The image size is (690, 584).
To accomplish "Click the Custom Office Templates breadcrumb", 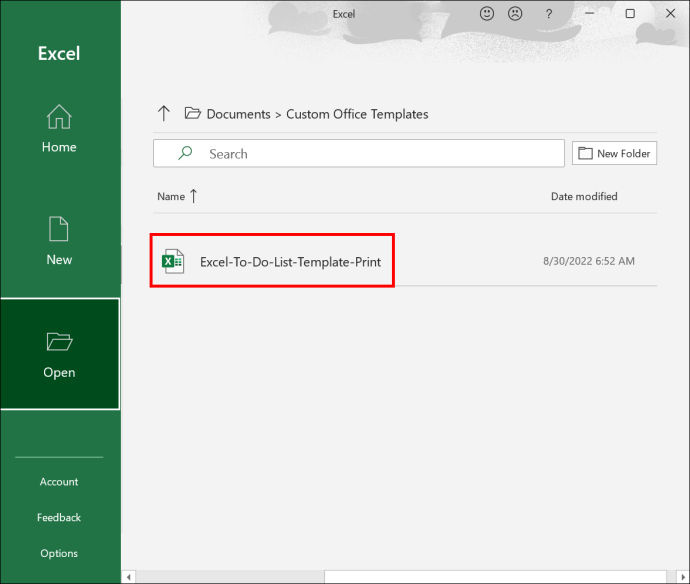I will tap(357, 114).
